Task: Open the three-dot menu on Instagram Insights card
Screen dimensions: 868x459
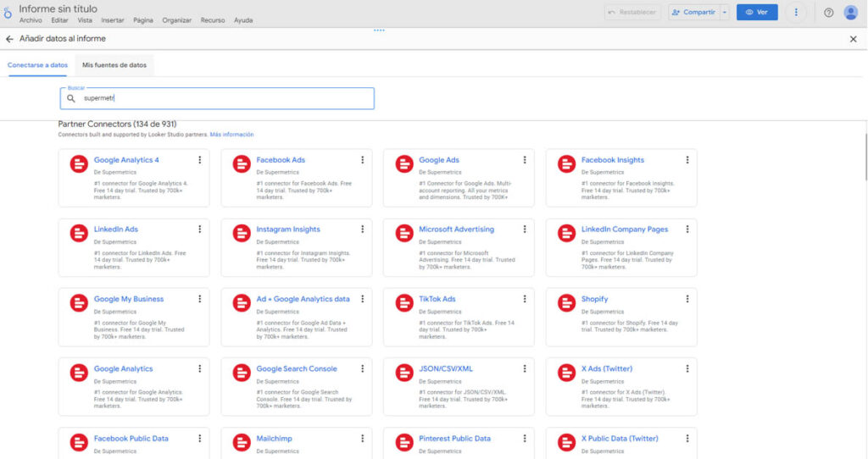Action: (363, 229)
